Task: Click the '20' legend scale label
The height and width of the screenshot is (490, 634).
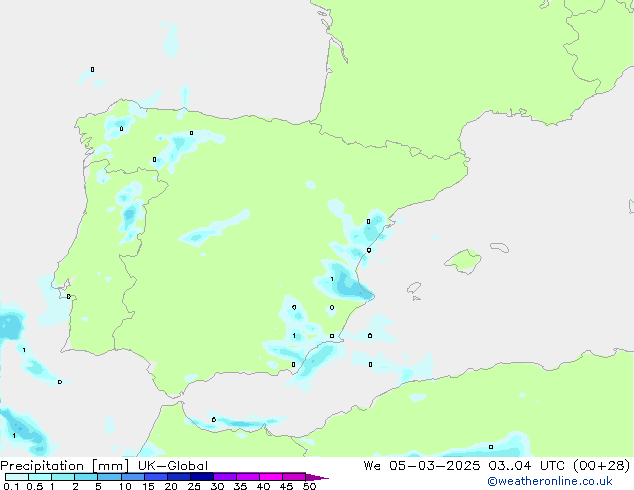Action: [x=171, y=486]
